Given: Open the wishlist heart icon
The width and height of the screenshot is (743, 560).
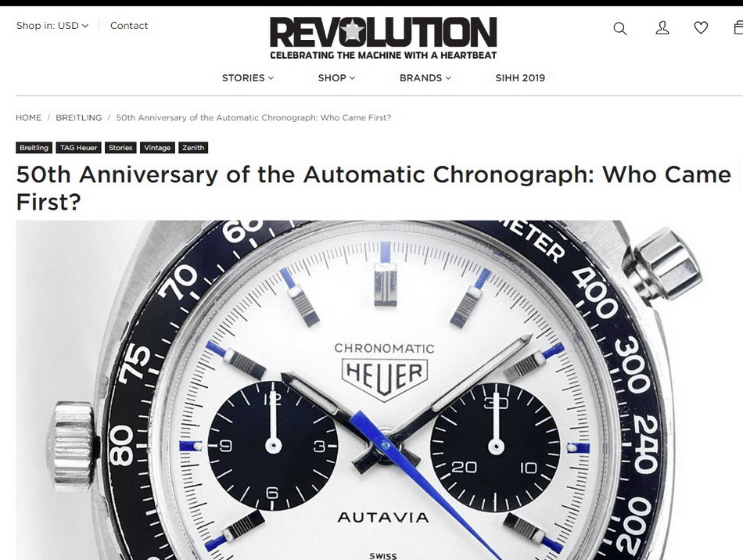Looking at the screenshot, I should point(701,28).
